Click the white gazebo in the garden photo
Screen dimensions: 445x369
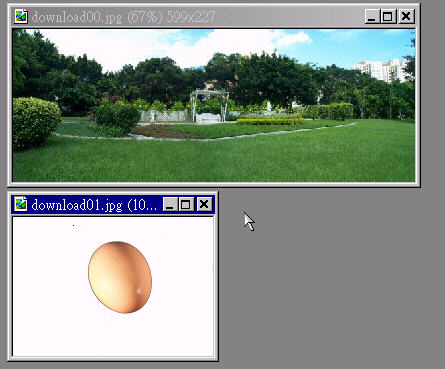click(209, 106)
